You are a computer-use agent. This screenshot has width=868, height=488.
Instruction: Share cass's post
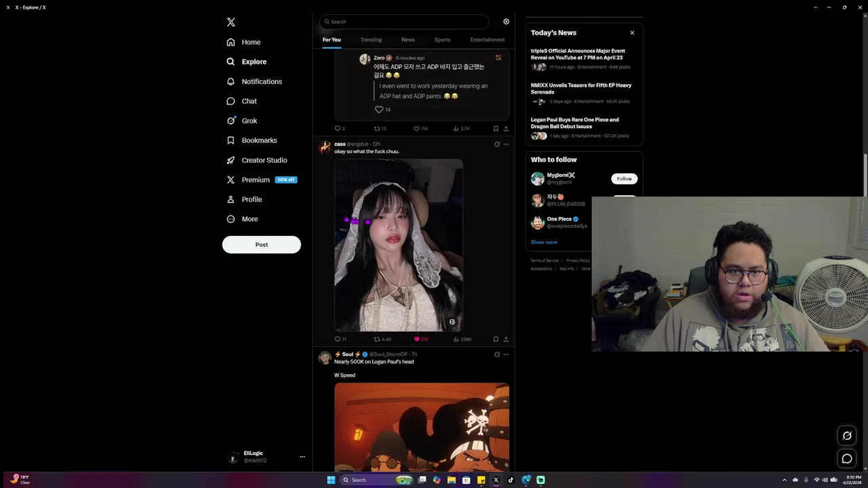click(x=506, y=339)
